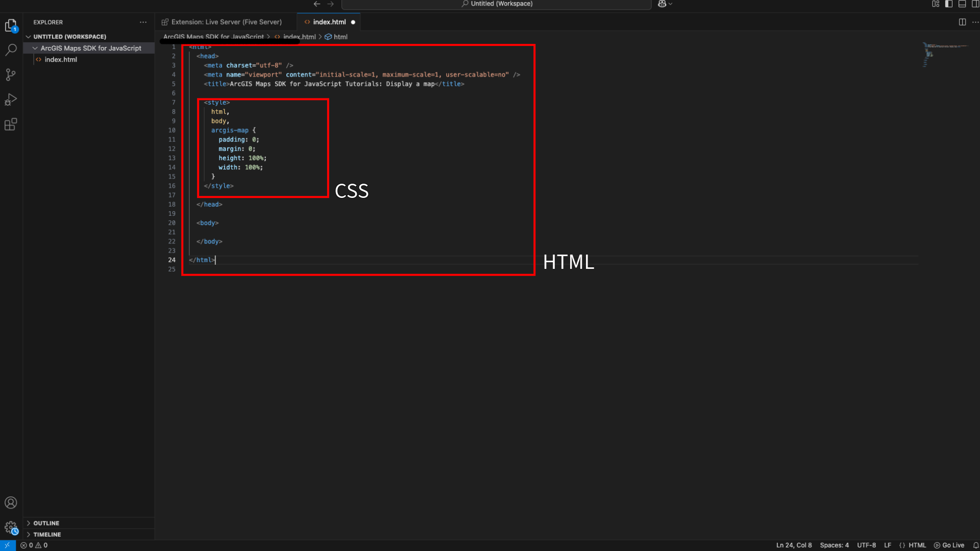Toggle the bottom panel layout button
This screenshot has height=551, width=980.
pos(962,4)
